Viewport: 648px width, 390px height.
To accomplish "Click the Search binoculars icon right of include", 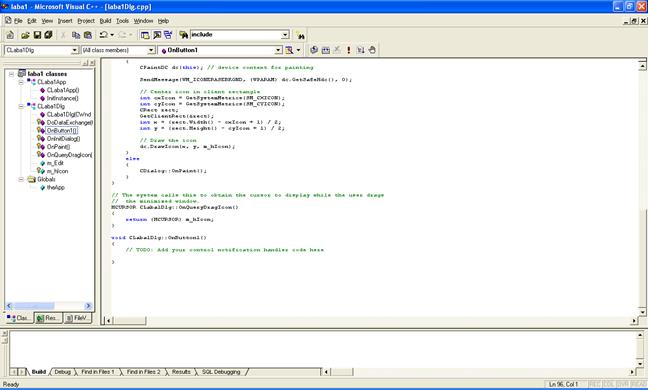I will click(x=301, y=36).
